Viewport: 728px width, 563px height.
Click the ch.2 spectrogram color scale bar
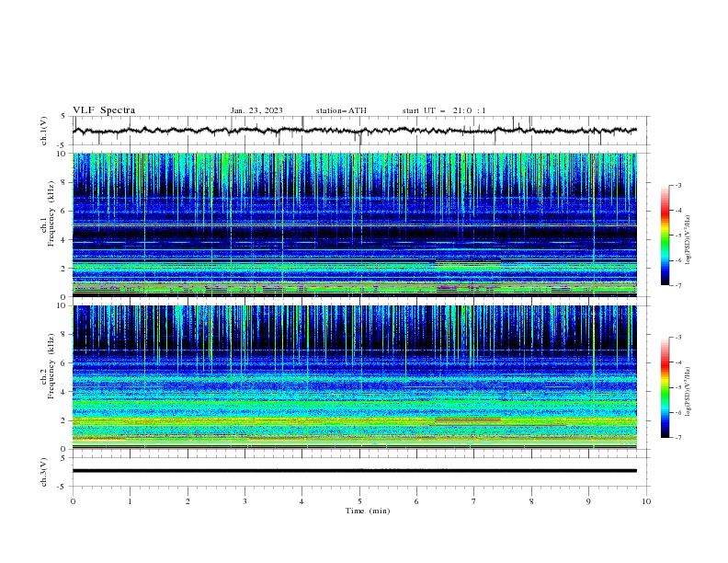(x=665, y=387)
